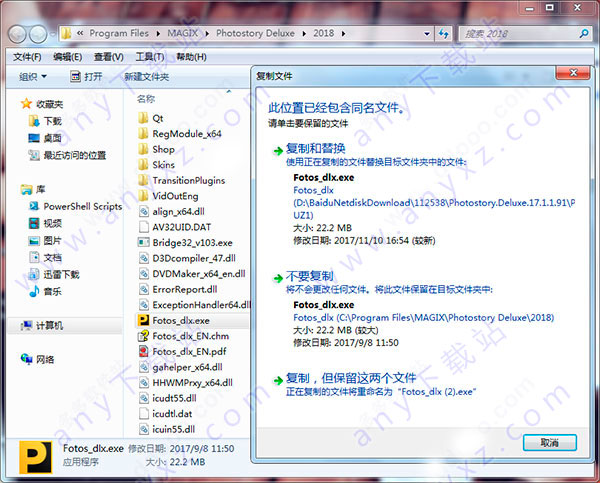Click the PowerShell Scripts library icon
The image size is (600, 483).
34,206
